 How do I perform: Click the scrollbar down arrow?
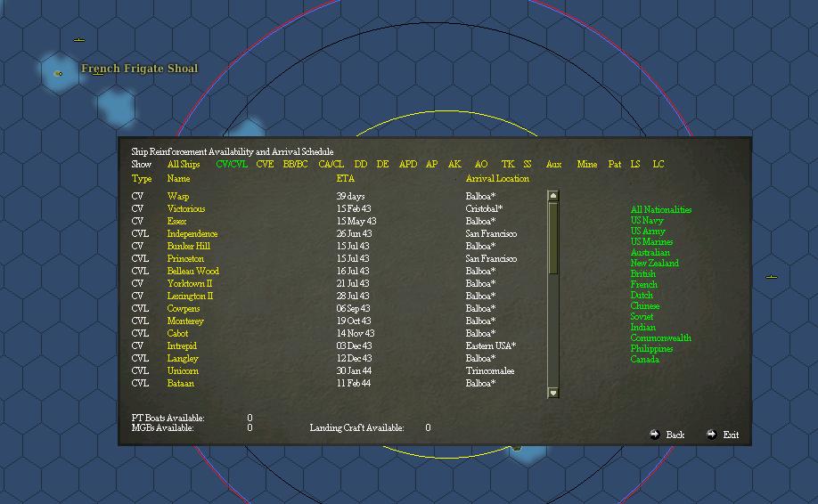pos(553,393)
